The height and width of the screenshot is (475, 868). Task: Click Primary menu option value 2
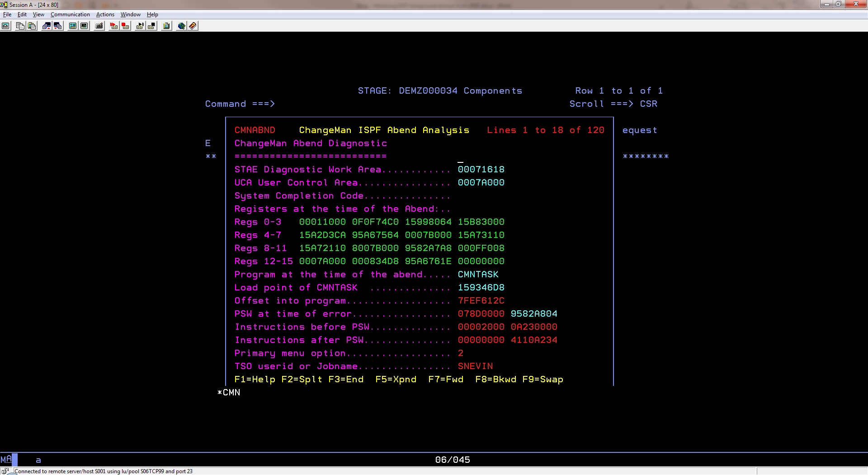(461, 353)
